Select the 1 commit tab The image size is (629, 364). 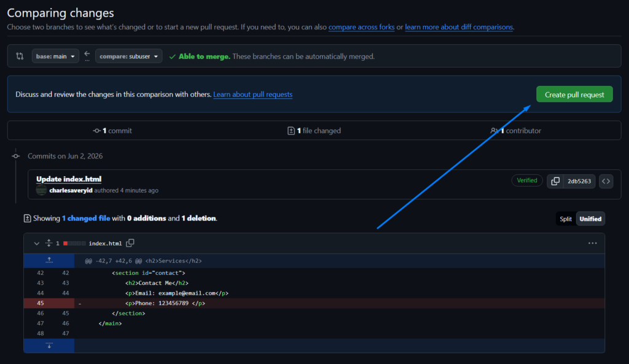[112, 131]
